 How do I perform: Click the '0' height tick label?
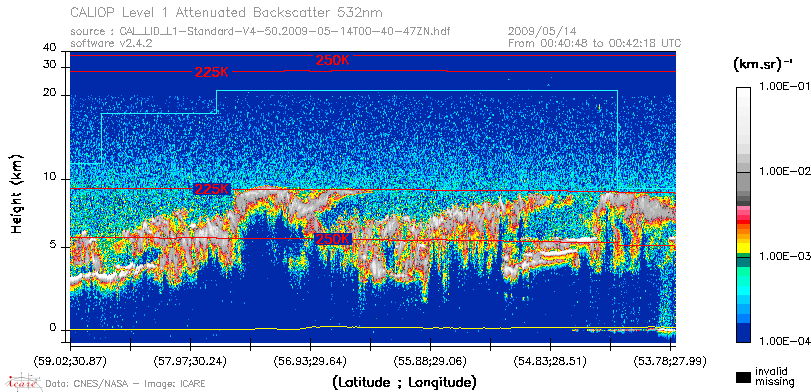point(53,328)
